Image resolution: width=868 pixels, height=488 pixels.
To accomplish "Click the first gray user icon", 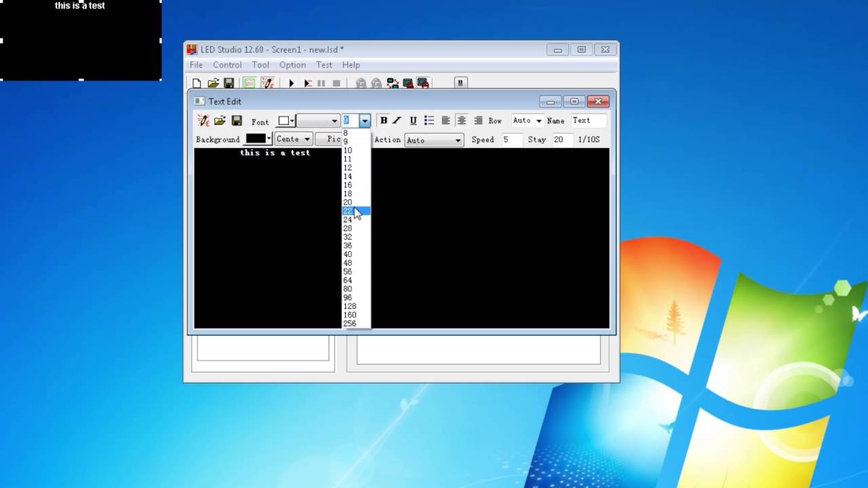I will coord(361,83).
